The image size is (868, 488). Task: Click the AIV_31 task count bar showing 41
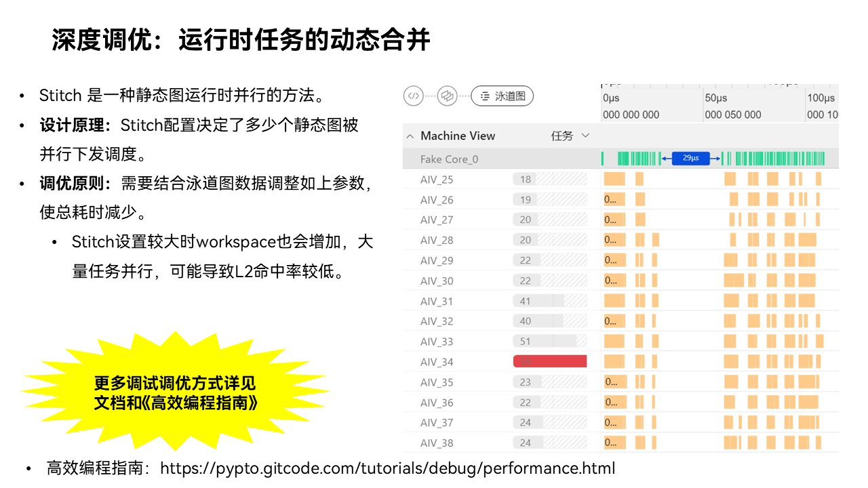(x=550, y=301)
